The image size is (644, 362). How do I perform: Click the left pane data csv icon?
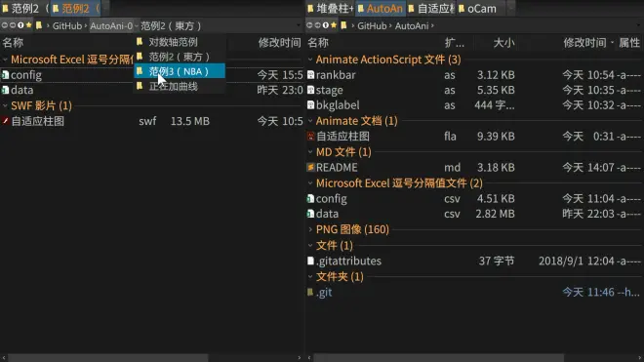coord(5,90)
